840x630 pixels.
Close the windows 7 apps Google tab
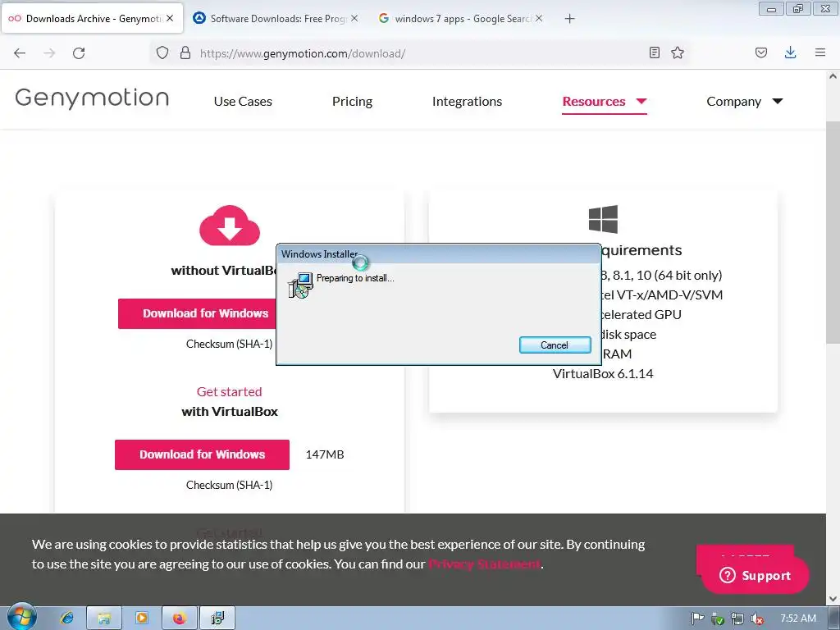[x=539, y=18]
